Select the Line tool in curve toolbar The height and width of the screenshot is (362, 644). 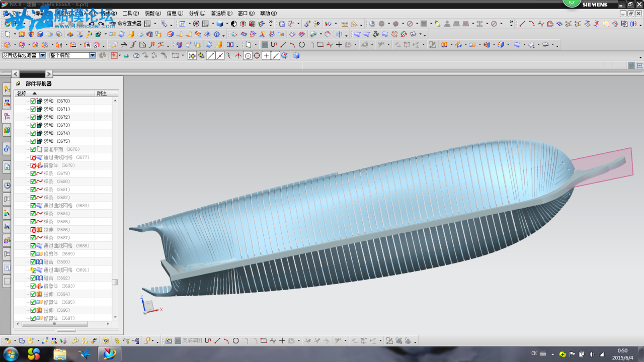(x=522, y=24)
